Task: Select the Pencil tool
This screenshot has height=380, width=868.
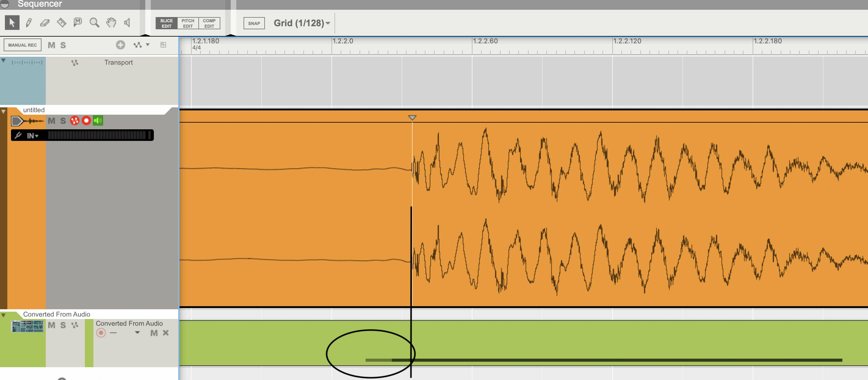Action: click(29, 23)
